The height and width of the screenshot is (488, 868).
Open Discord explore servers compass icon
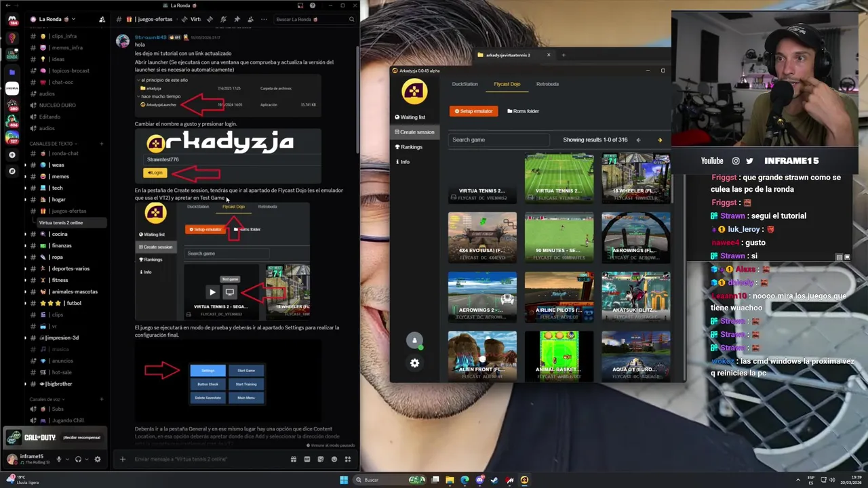(12, 171)
